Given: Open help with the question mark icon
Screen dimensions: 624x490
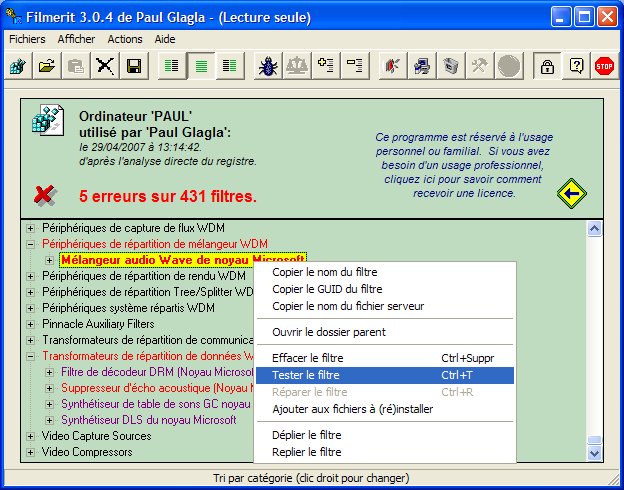Looking at the screenshot, I should click(576, 66).
